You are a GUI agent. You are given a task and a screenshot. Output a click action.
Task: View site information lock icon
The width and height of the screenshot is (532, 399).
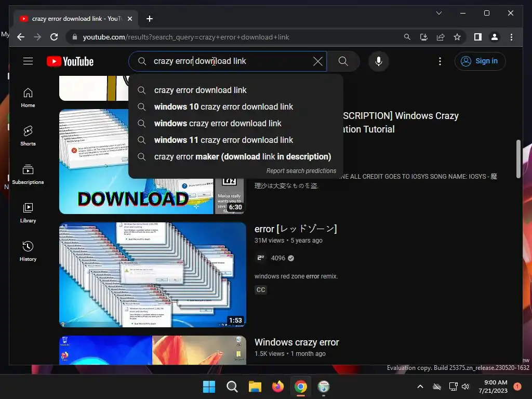pyautogui.click(x=75, y=37)
